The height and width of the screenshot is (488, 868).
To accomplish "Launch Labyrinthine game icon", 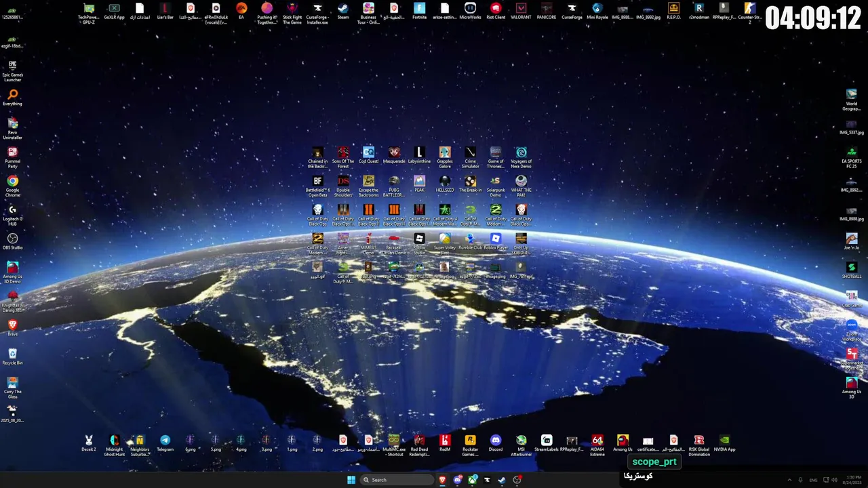I will (419, 155).
